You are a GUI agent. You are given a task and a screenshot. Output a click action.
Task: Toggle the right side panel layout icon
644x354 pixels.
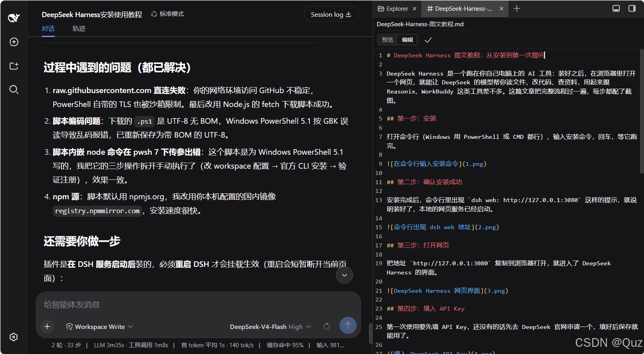pyautogui.click(x=632, y=8)
